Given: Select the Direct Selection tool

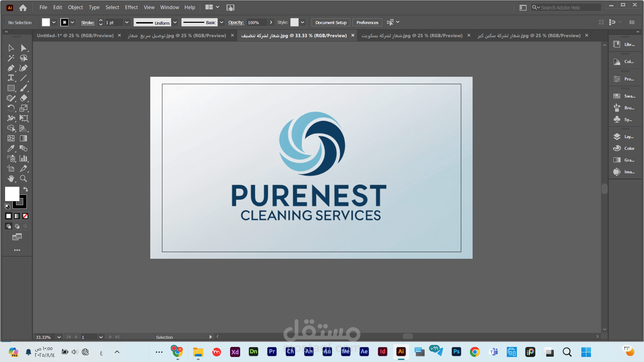Looking at the screenshot, I should [x=23, y=48].
